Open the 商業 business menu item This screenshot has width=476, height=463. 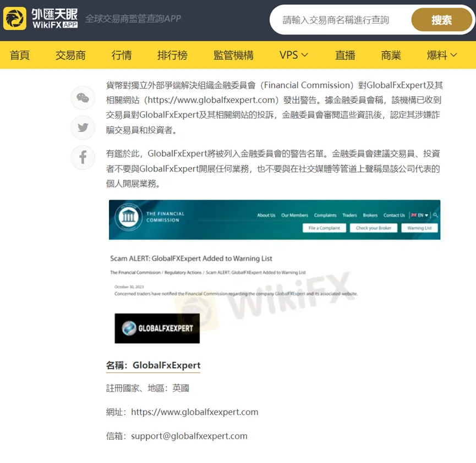tap(391, 55)
